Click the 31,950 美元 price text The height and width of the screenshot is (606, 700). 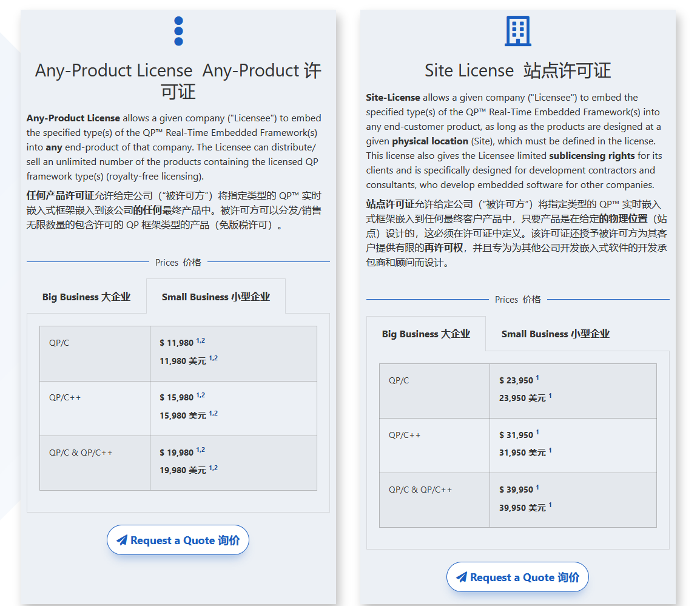[x=522, y=453]
